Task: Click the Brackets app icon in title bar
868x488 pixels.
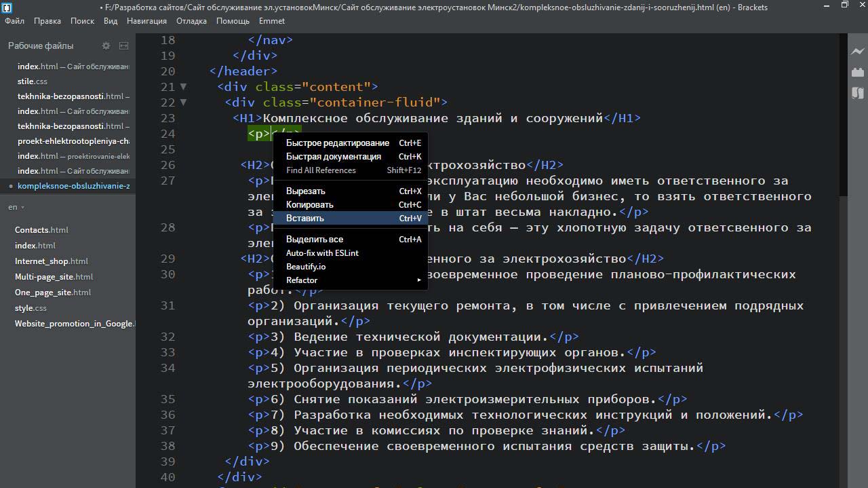Action: (7, 7)
